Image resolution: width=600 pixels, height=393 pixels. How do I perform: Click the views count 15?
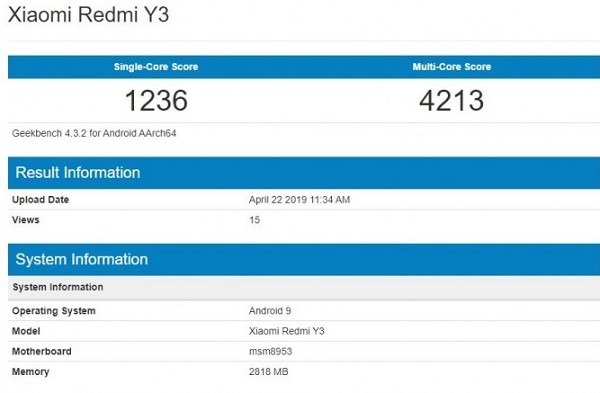[x=254, y=220]
